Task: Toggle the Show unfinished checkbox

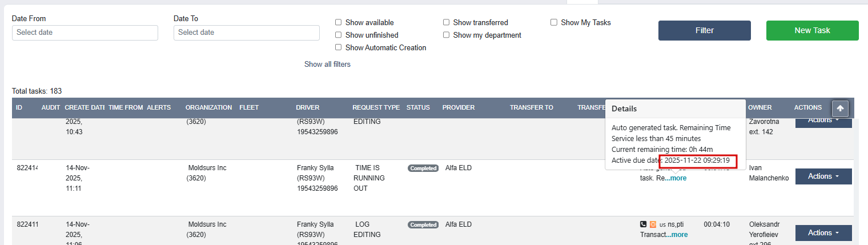Action: tap(339, 35)
